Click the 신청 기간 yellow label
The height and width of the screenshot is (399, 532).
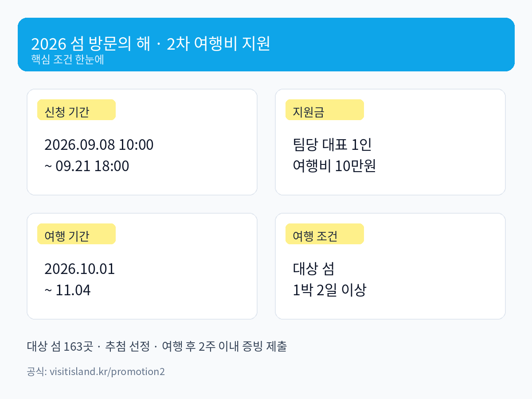coord(76,110)
